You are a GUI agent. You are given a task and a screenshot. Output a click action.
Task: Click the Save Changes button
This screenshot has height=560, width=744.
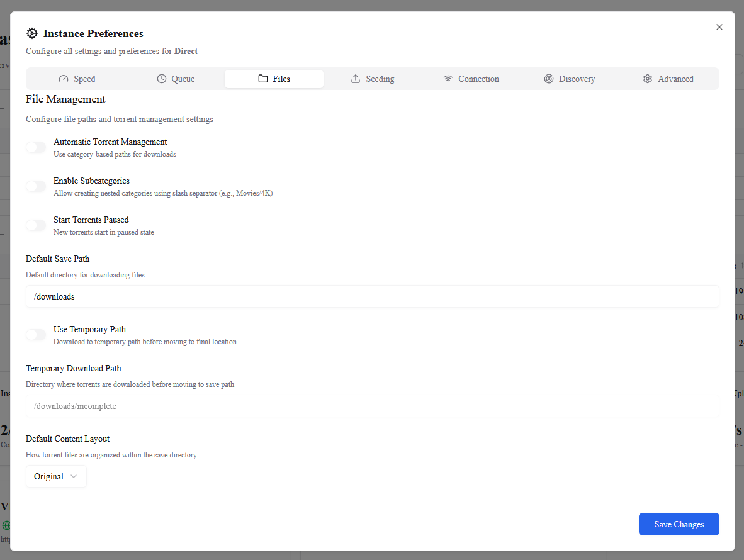[679, 524]
